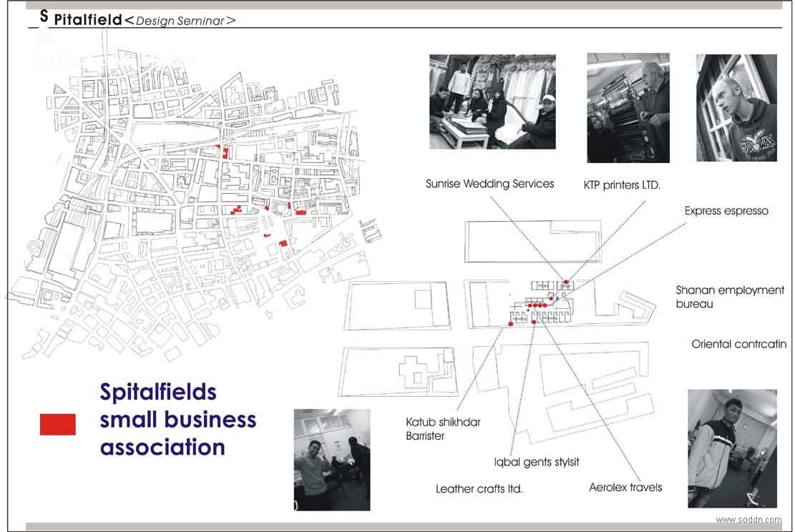Screen dimensions: 795x532
Task: Open the wedding shop group photo
Action: [492, 102]
